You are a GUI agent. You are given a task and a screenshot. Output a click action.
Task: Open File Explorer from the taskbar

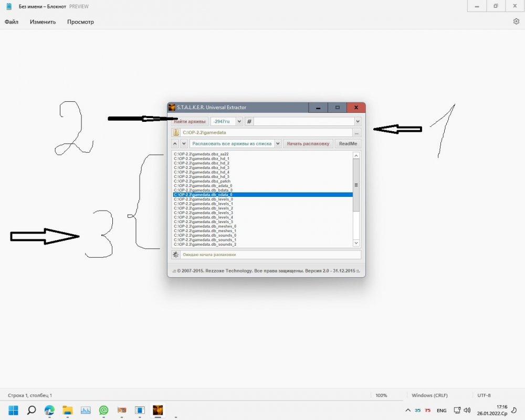tap(67, 410)
